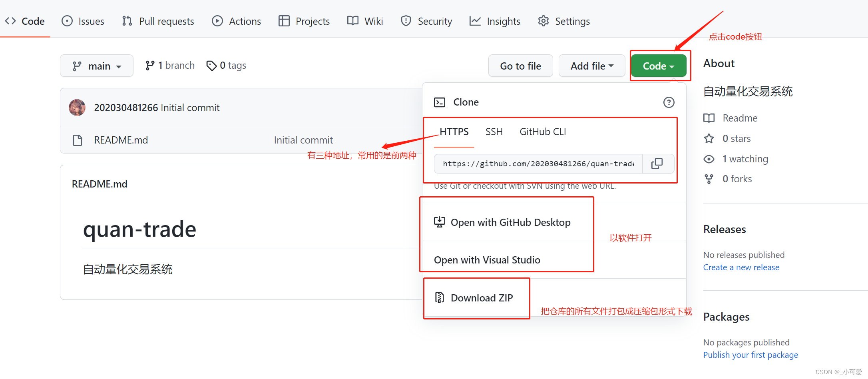This screenshot has height=379, width=868.
Task: Click the terminal icon beside Clone
Action: click(440, 102)
